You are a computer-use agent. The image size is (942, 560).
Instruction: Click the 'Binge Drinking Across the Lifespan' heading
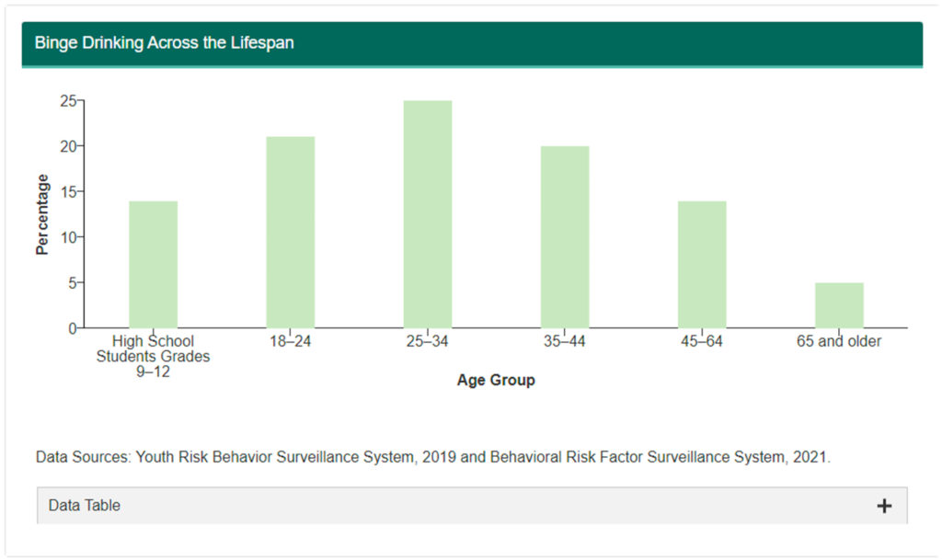pos(164,42)
